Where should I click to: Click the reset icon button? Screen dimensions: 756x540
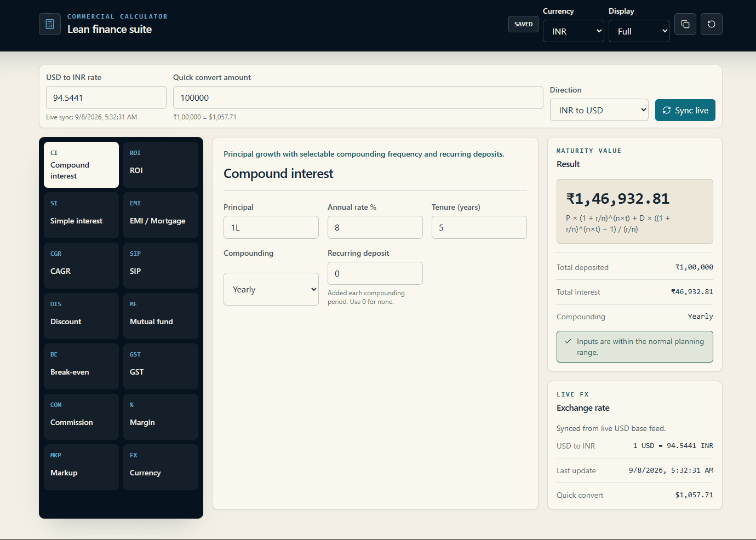(x=712, y=24)
